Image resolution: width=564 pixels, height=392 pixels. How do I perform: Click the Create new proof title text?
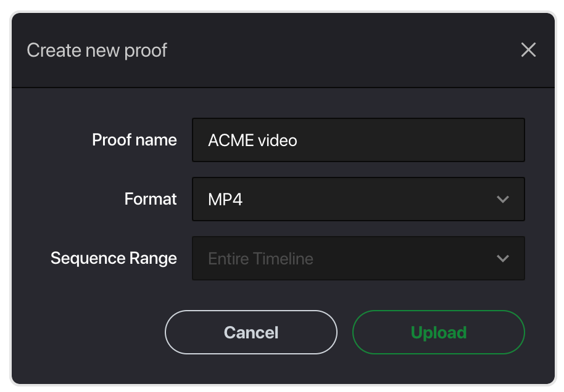pos(97,51)
